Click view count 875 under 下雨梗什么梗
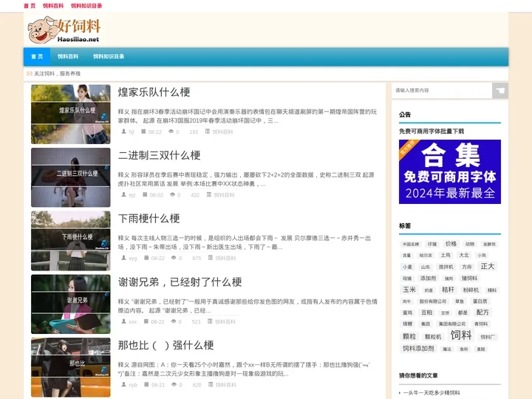 tap(197, 259)
